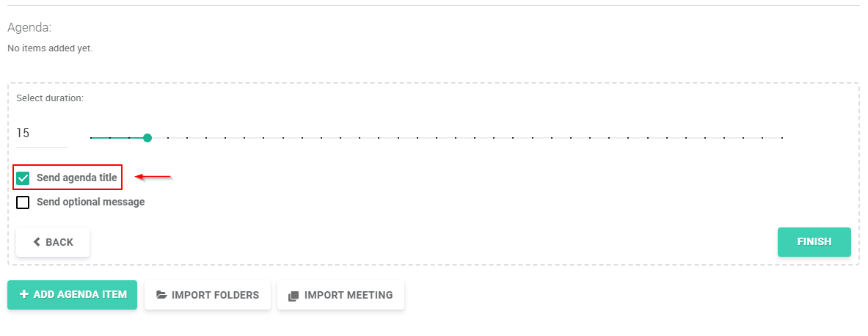
Task: Click the middle of the duration slider track
Action: pyautogui.click(x=437, y=138)
